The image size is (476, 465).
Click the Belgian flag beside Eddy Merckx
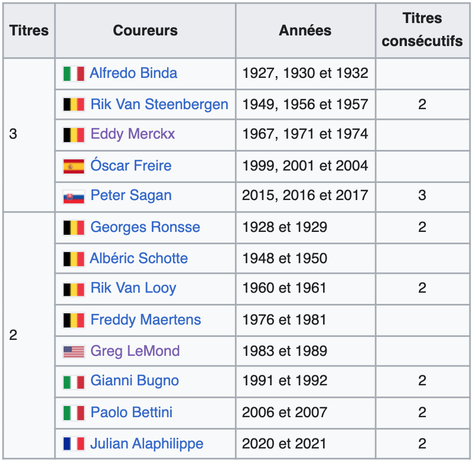point(74,135)
